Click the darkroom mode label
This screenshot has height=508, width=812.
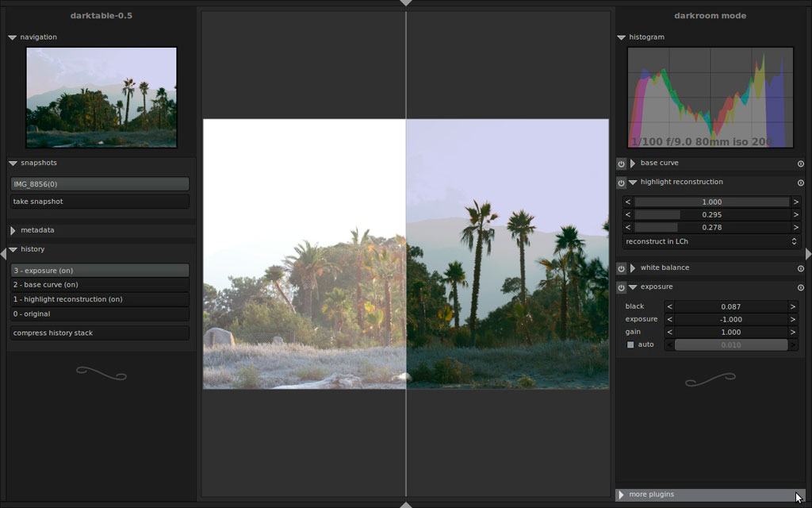pos(710,16)
